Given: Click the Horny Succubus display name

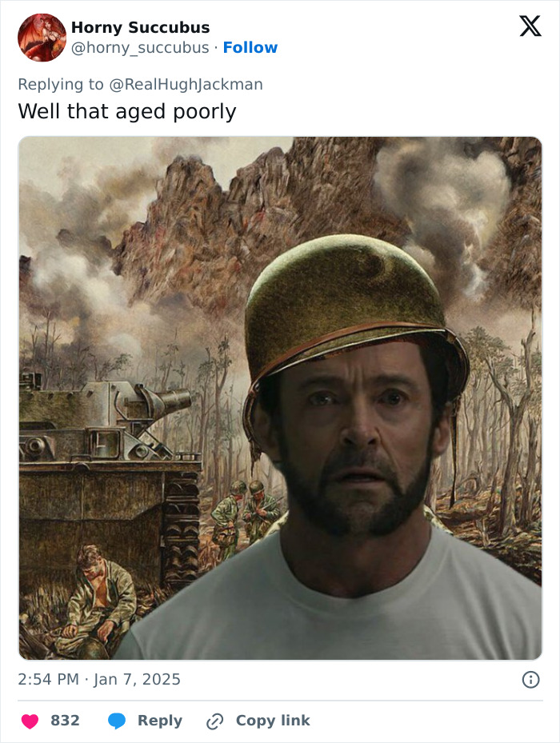Looking at the screenshot, I should coord(140,27).
